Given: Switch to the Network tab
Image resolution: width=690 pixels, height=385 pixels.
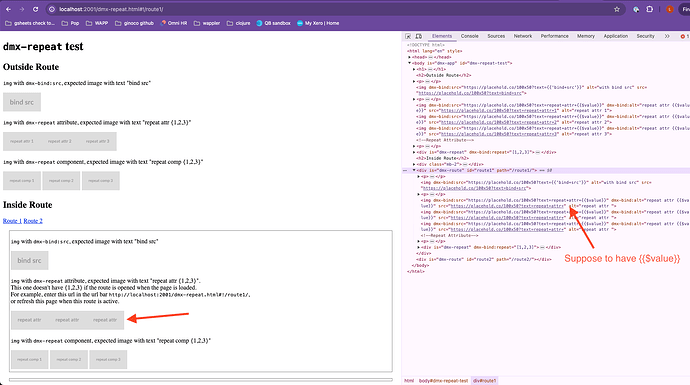Looking at the screenshot, I should [x=523, y=36].
